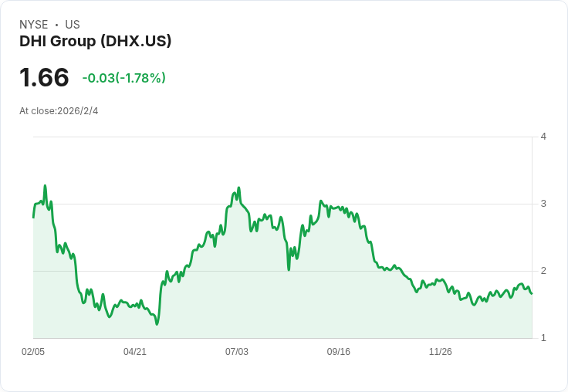Click the US market label
This screenshot has height=392, width=568.
pyautogui.click(x=73, y=25)
